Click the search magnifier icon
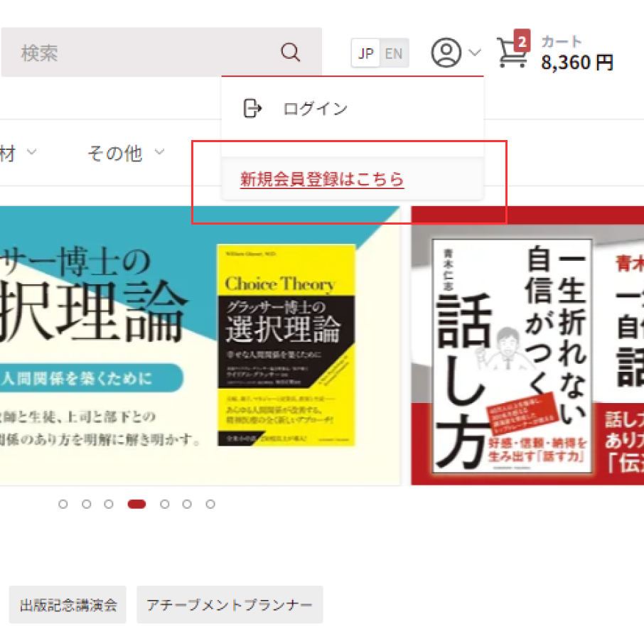Screen dimensions: 644x644 coord(291,53)
